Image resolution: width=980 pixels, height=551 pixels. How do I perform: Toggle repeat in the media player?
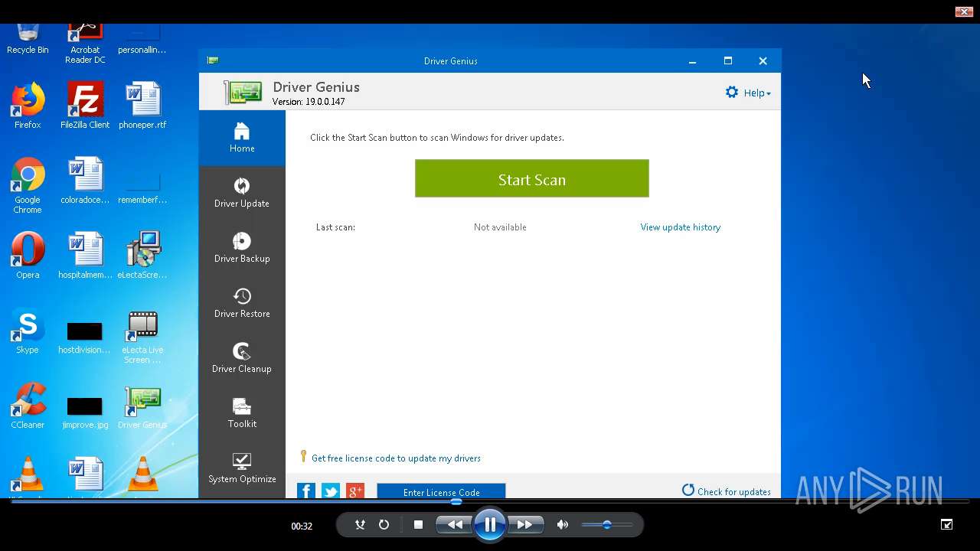click(384, 524)
